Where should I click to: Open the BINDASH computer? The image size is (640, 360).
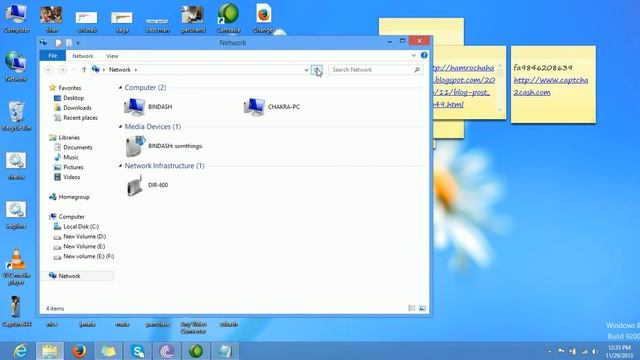click(x=148, y=107)
